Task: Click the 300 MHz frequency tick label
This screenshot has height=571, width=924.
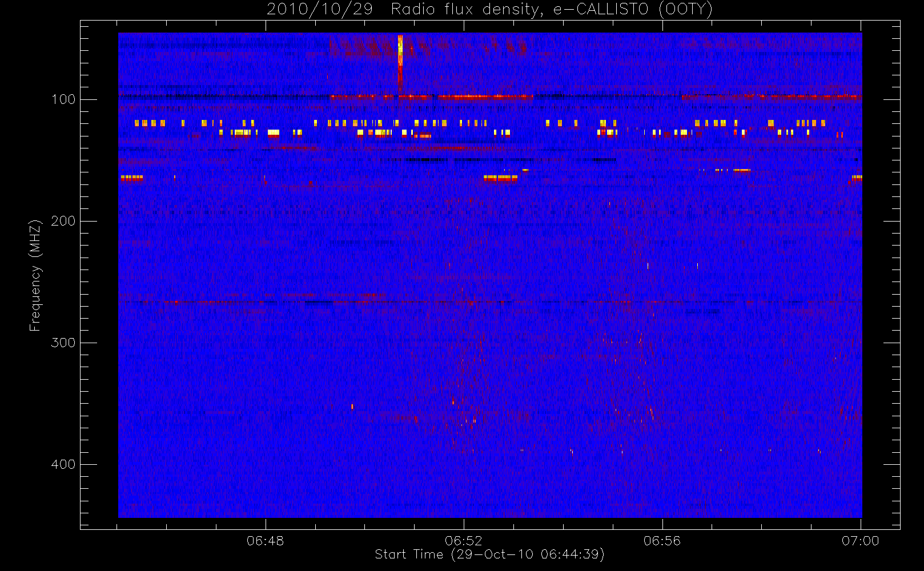Action: coord(63,343)
